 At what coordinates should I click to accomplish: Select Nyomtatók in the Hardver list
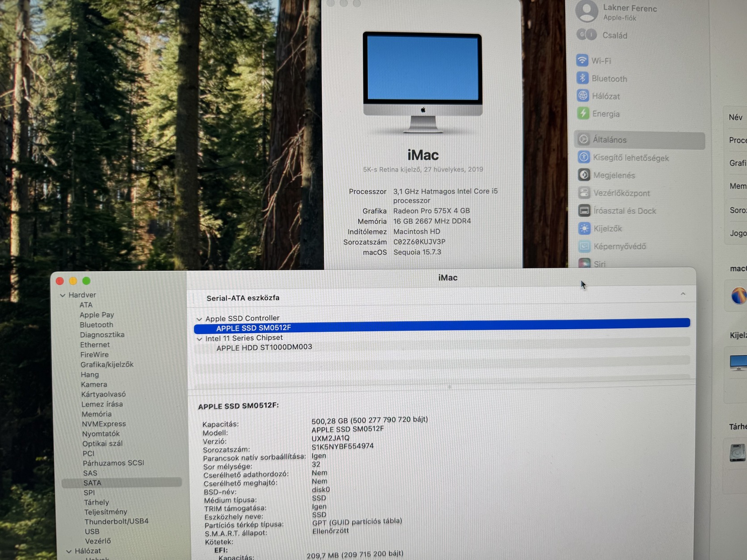point(101,434)
